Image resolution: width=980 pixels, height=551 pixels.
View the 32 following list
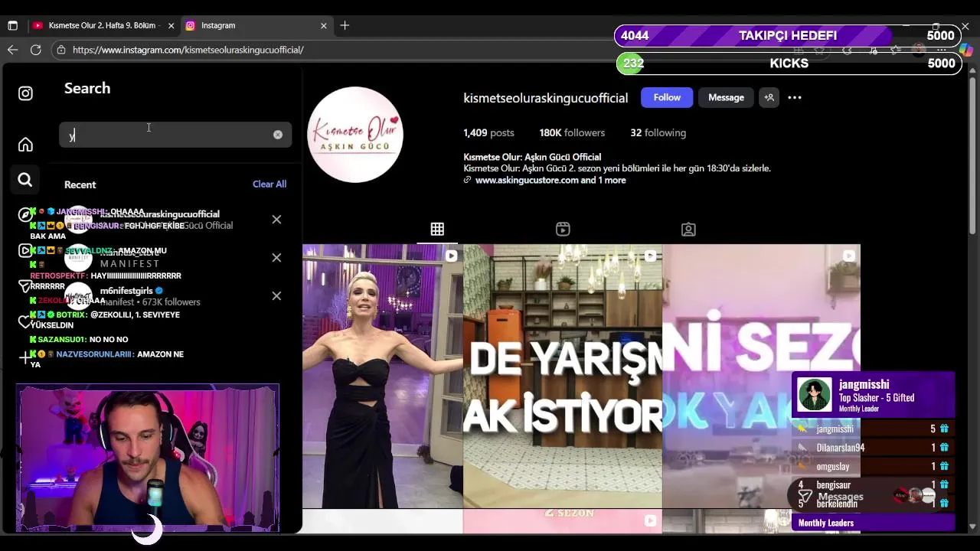658,132
